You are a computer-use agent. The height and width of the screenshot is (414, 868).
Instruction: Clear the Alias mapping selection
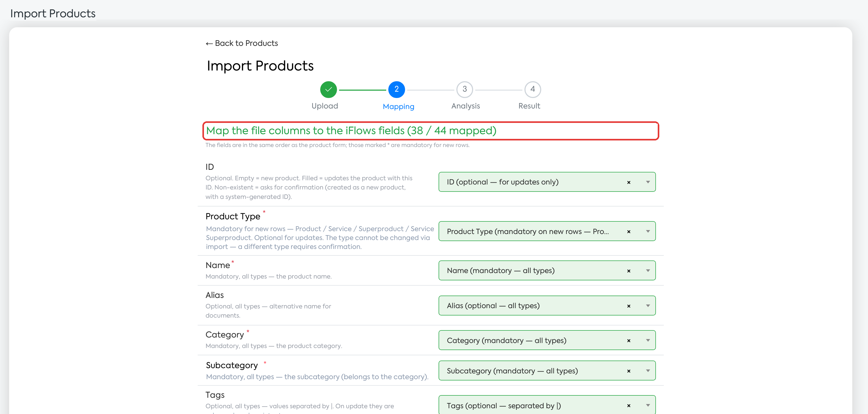[628, 306]
